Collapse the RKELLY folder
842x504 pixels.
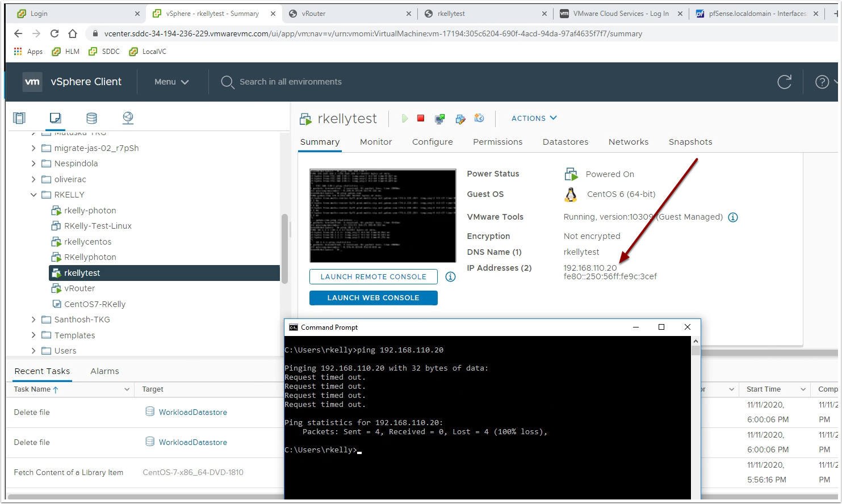click(x=33, y=195)
